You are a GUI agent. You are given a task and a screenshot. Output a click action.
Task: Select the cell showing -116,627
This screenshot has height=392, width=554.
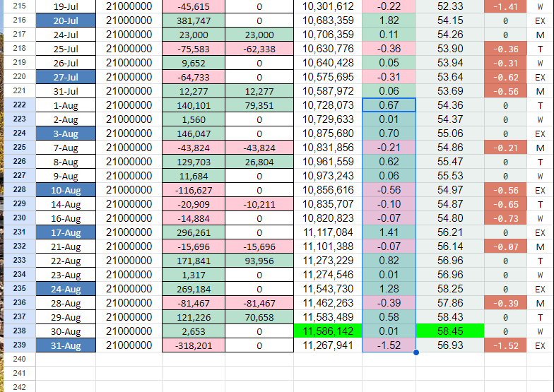coord(194,190)
